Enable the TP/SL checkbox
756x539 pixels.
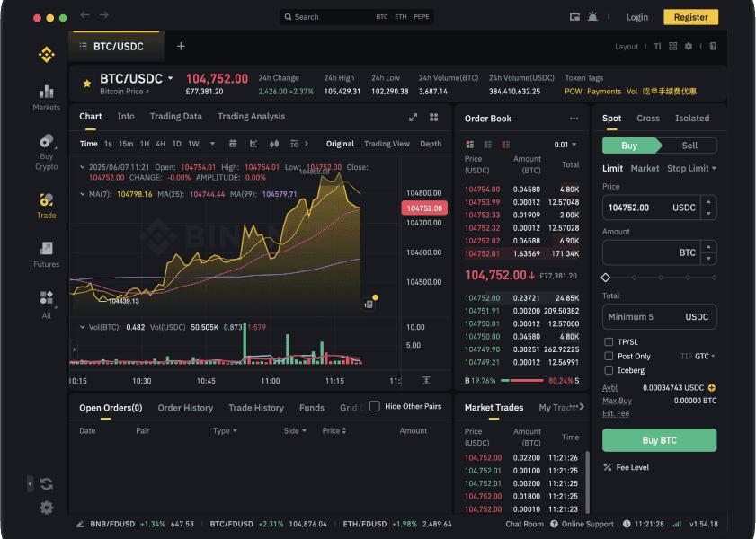(608, 341)
